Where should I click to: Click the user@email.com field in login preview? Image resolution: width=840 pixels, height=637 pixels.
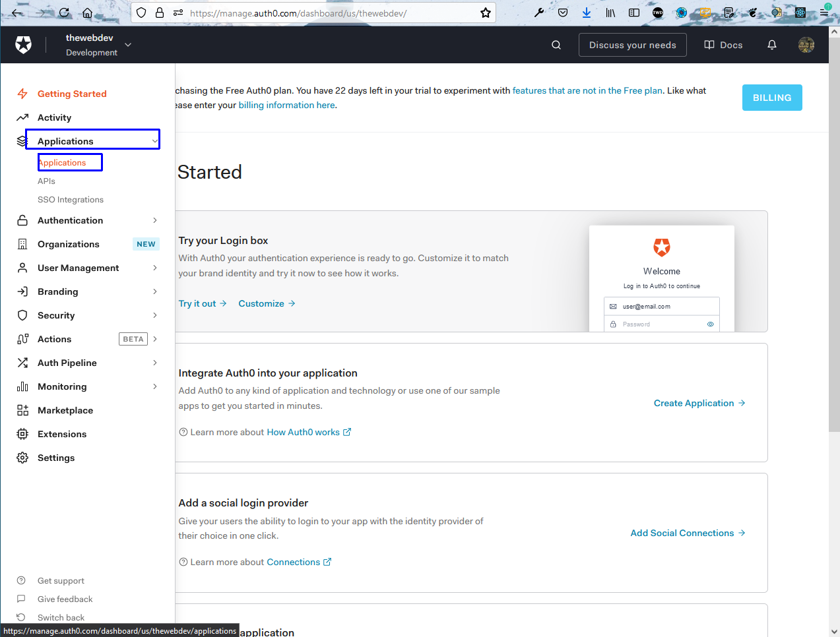pyautogui.click(x=662, y=307)
